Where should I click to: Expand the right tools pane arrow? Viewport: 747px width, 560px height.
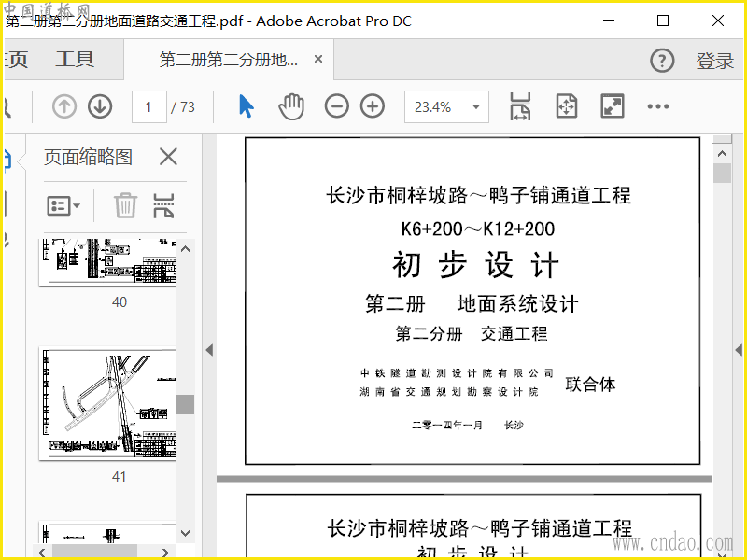click(x=739, y=350)
